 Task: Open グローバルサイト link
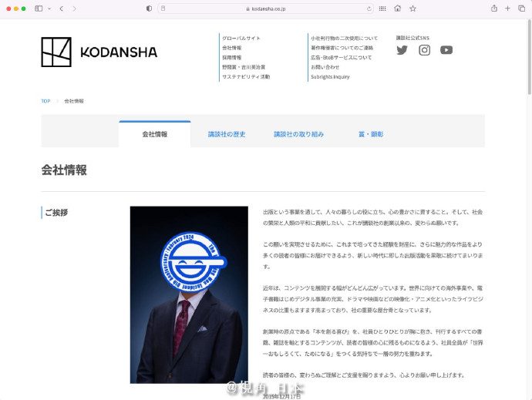[241, 39]
